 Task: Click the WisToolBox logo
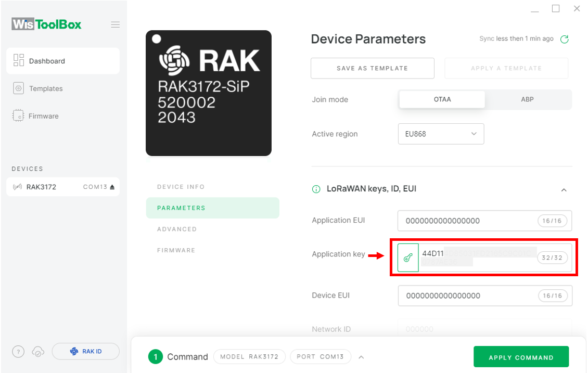click(46, 24)
